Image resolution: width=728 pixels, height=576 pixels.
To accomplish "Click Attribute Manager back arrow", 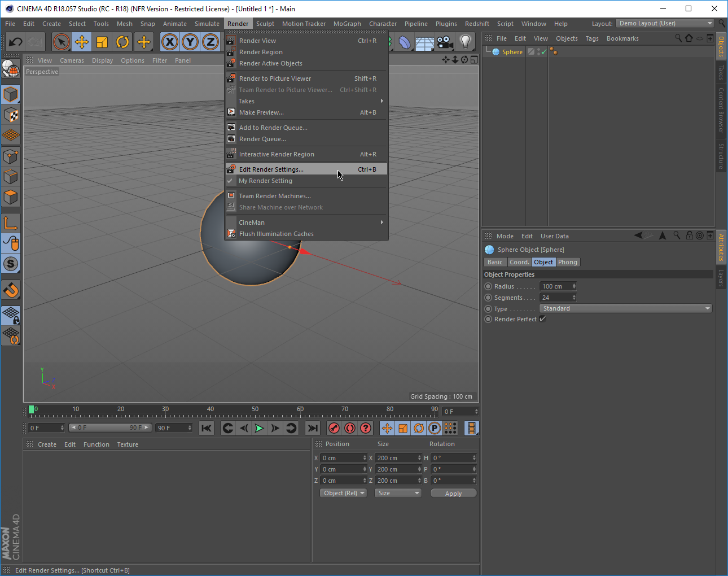I will (638, 235).
